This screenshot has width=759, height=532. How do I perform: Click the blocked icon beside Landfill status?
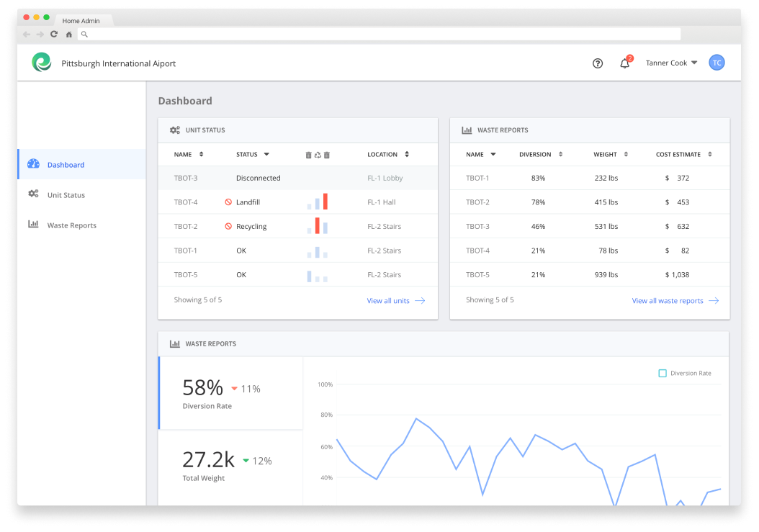(x=228, y=202)
